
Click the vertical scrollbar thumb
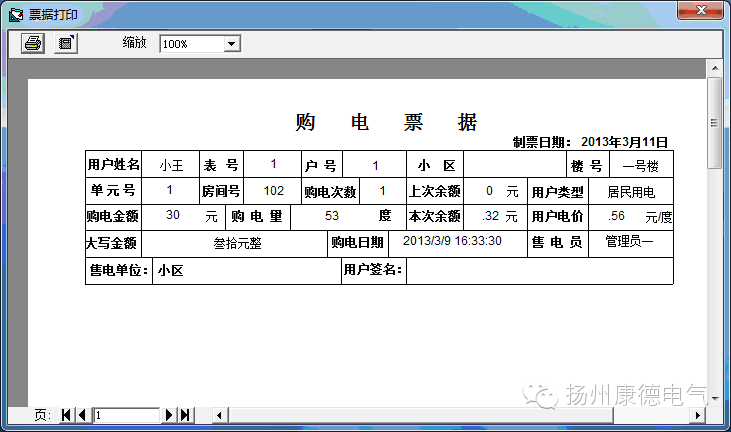pos(715,123)
